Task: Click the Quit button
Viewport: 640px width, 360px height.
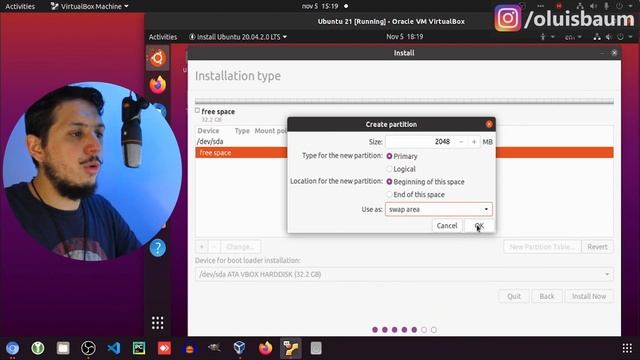Action: coord(514,296)
